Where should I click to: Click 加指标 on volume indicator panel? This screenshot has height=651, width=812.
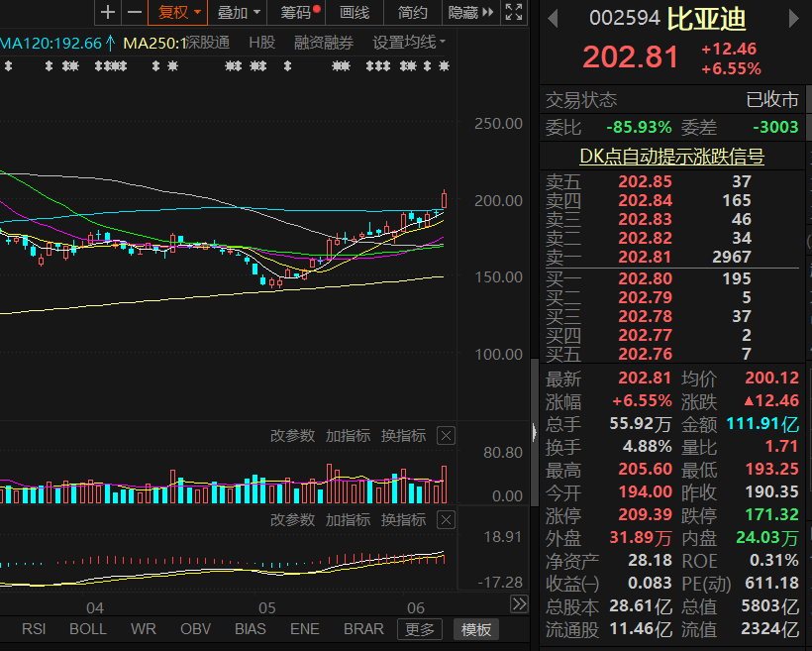point(348,435)
